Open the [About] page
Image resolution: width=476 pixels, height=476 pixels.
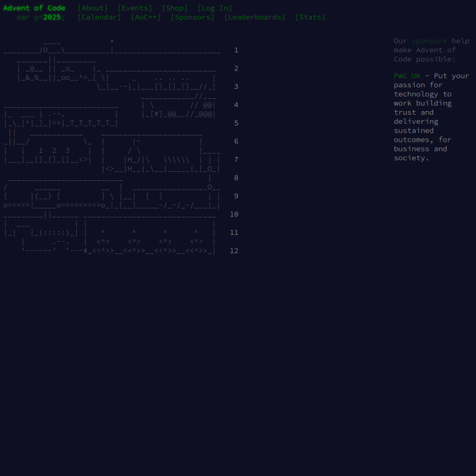93,8
